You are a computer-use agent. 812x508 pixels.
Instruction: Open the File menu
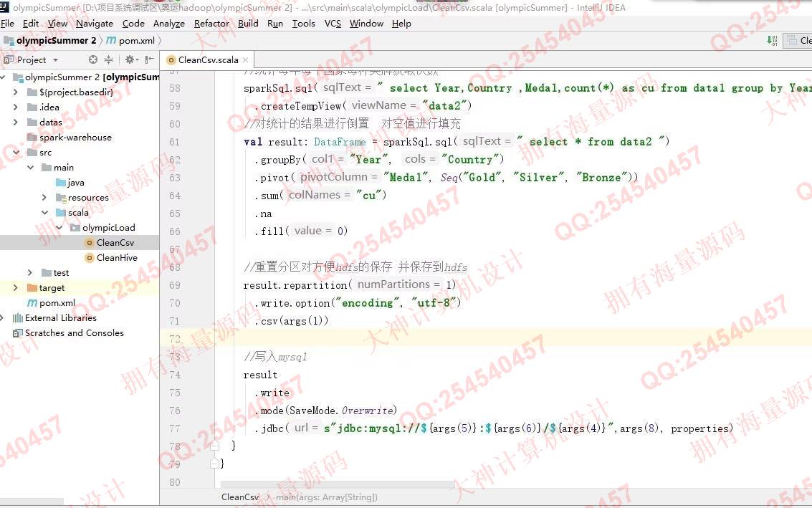coord(7,24)
